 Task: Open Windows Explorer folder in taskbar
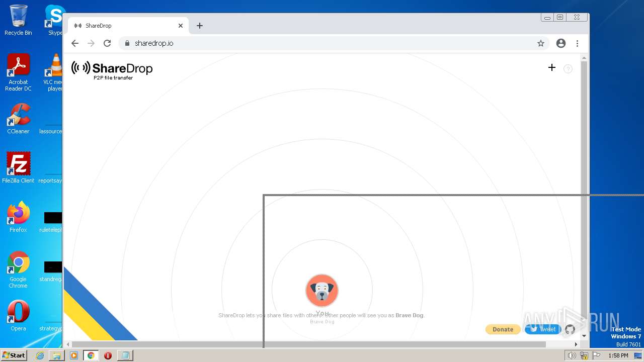coord(57,355)
